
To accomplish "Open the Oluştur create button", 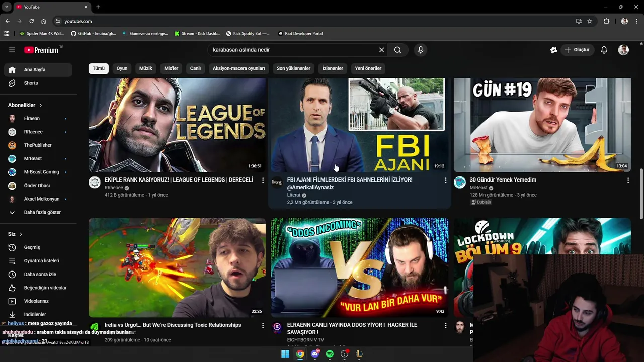I will tap(577, 50).
